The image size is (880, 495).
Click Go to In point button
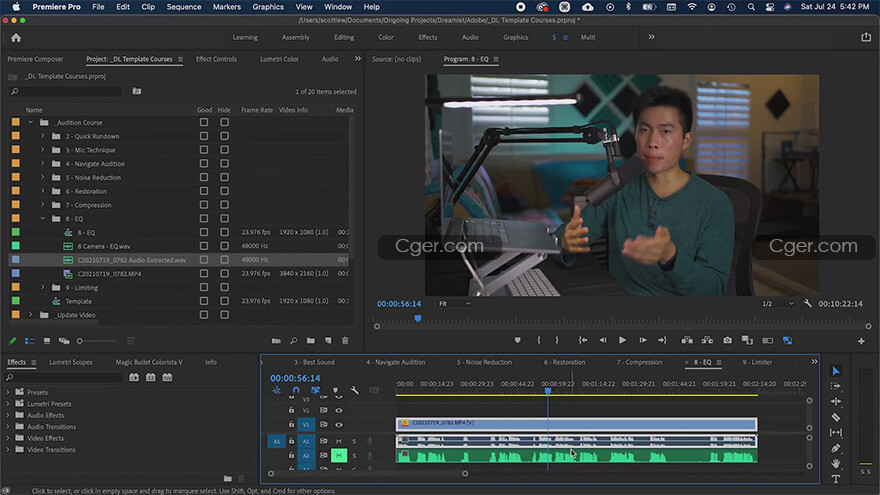point(583,340)
